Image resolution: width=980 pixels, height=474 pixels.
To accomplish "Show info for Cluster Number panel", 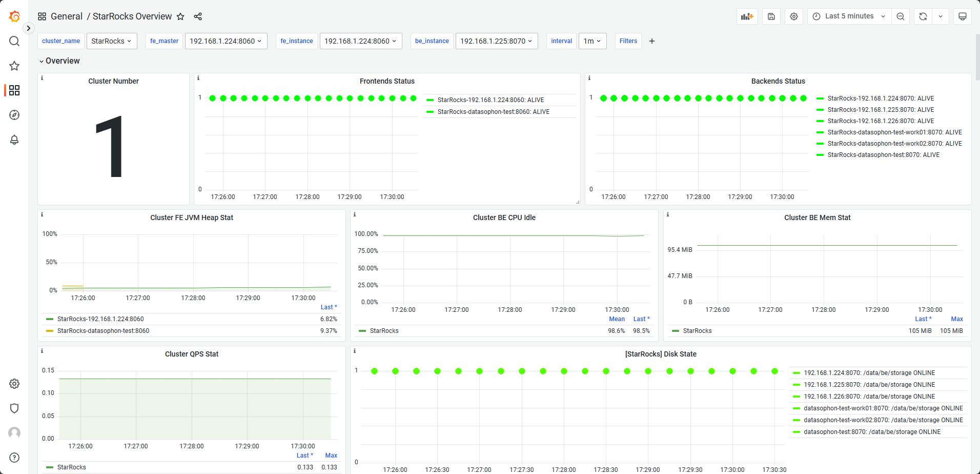I will pyautogui.click(x=42, y=78).
